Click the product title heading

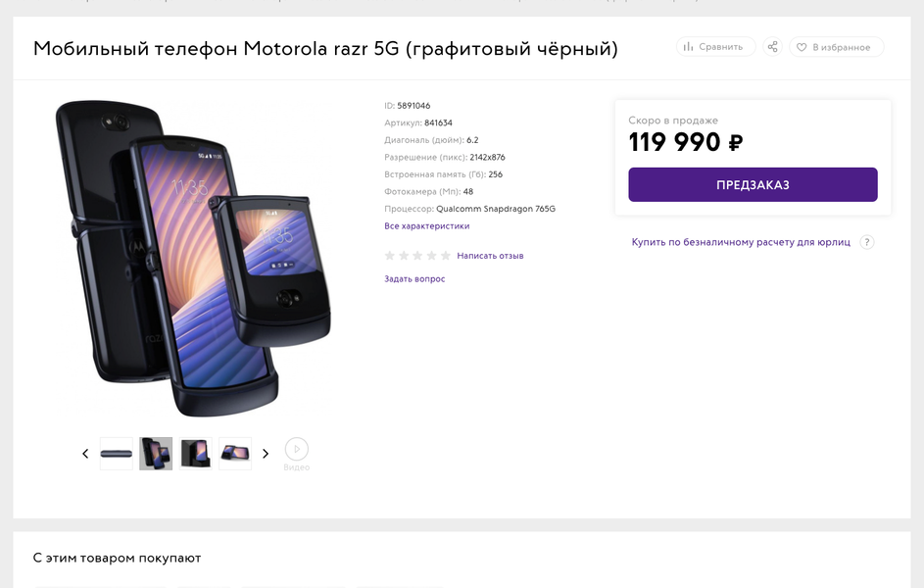pyautogui.click(x=325, y=49)
